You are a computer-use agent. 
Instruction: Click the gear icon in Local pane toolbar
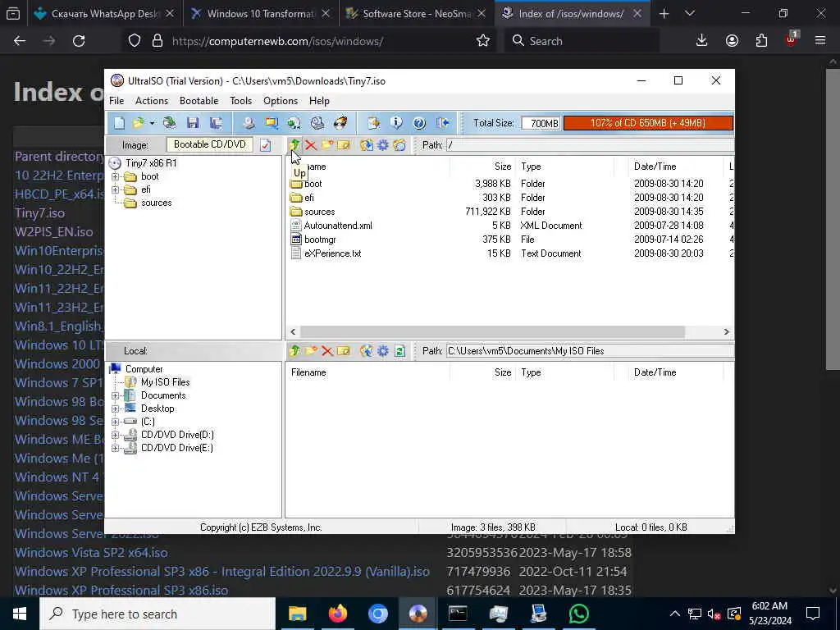click(x=383, y=351)
